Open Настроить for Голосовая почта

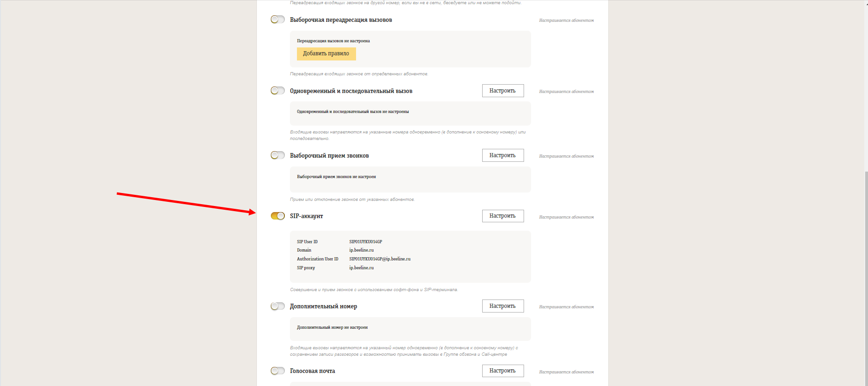(x=503, y=371)
